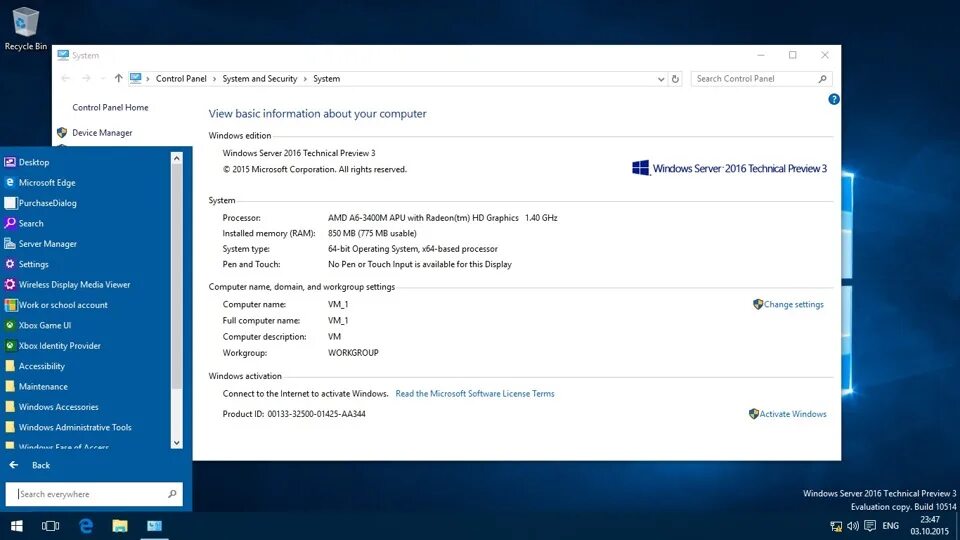Click the help question mark icon
The height and width of the screenshot is (540, 960).
833,99
